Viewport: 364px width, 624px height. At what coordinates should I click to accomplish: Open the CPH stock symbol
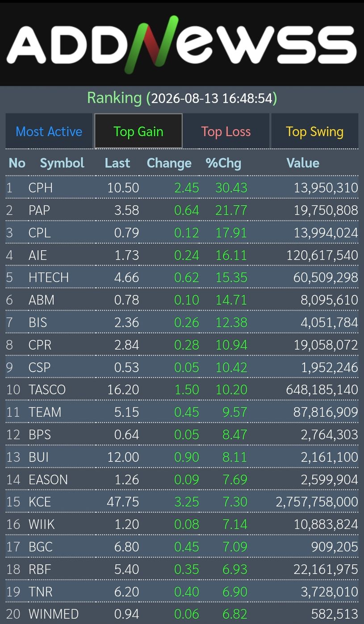41,188
